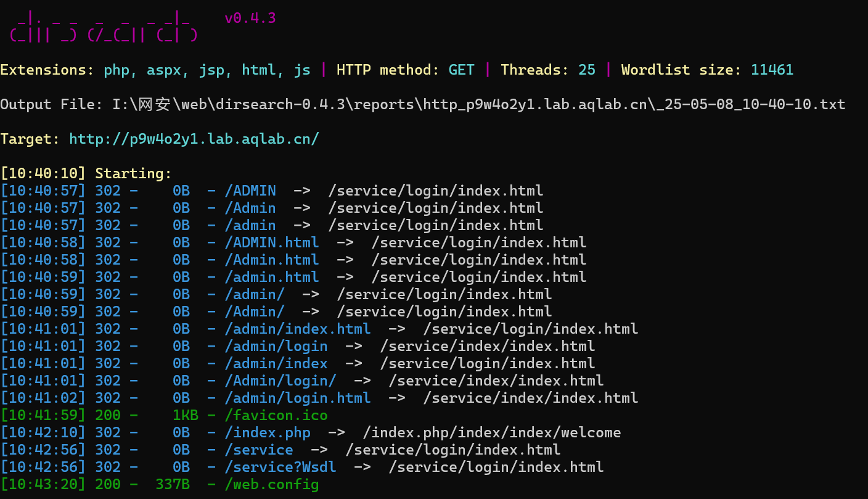
Task: Click the timestamp [10:42:10]
Action: tap(43, 432)
